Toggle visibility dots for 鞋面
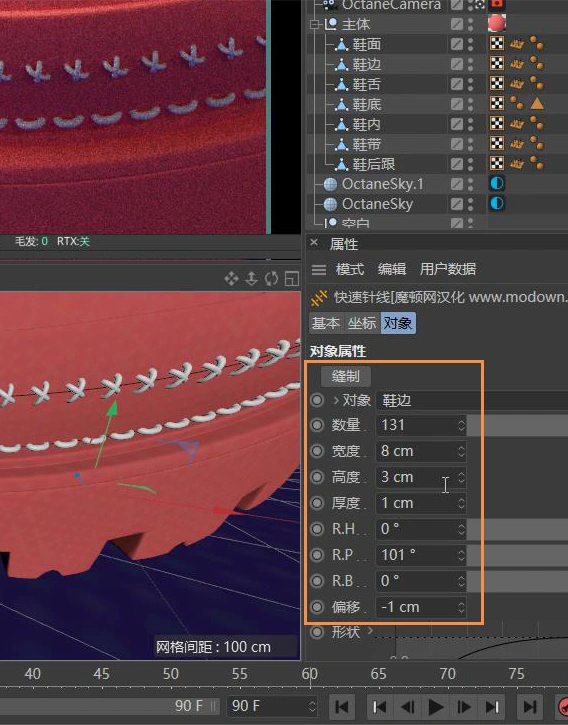This screenshot has height=725, width=568. click(x=470, y=44)
